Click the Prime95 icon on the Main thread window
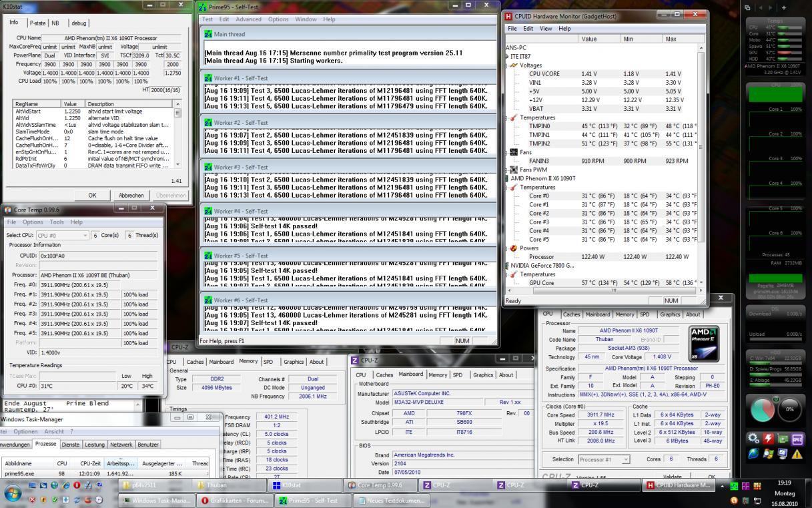Viewport: 812px width, 508px height. coord(208,34)
